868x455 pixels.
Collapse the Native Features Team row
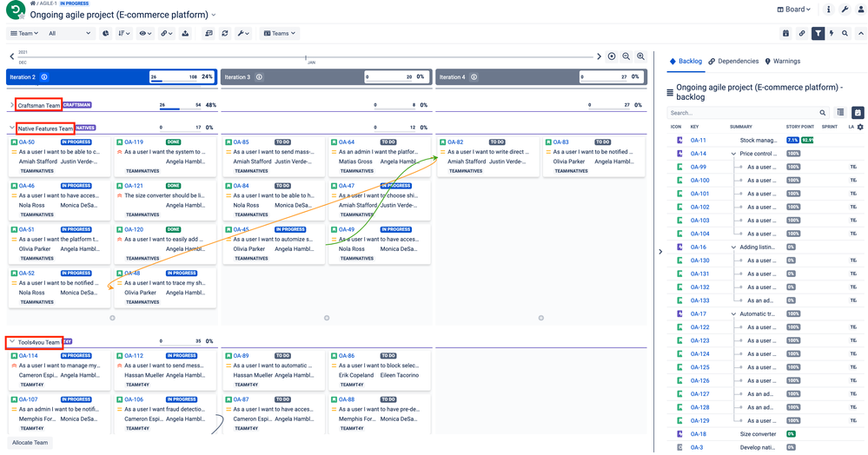pos(11,128)
